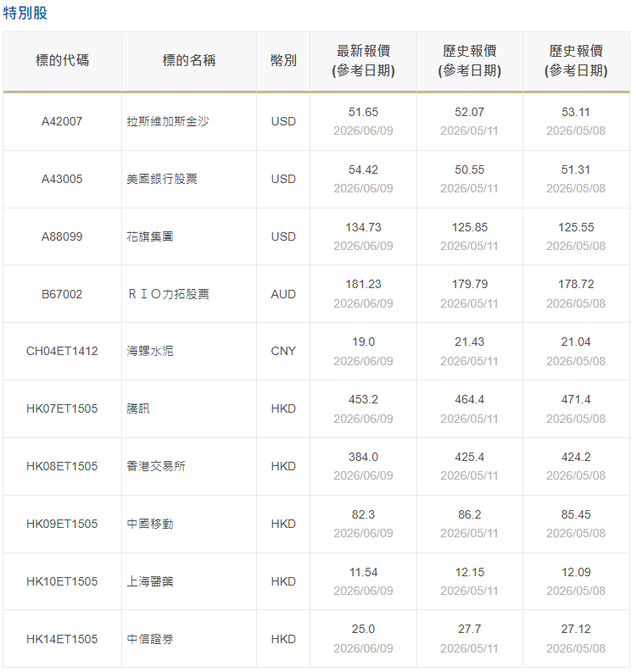Click the name 中國移動
The height and width of the screenshot is (672, 636).
[x=150, y=525]
